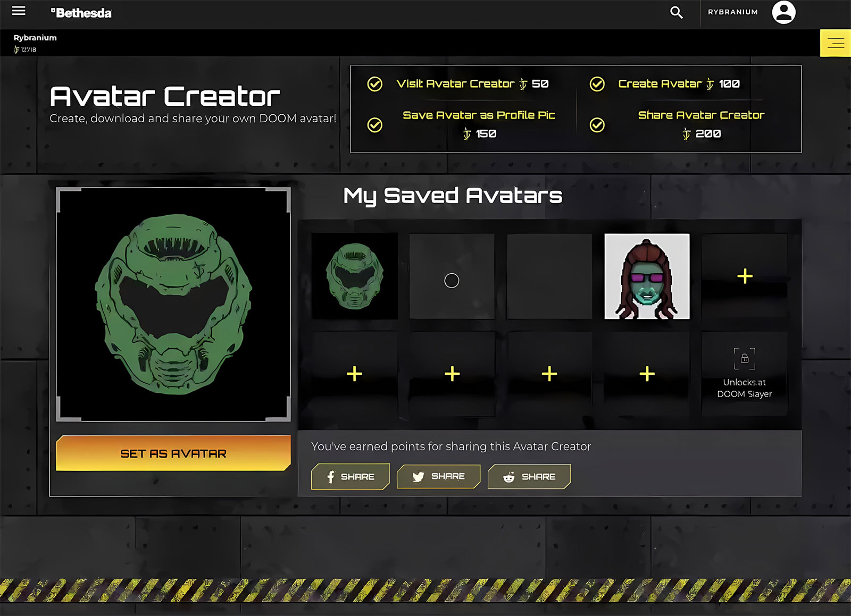Viewport: 851px width, 616px height.
Task: Click the Share Avatar Creator checkmark
Action: click(597, 125)
